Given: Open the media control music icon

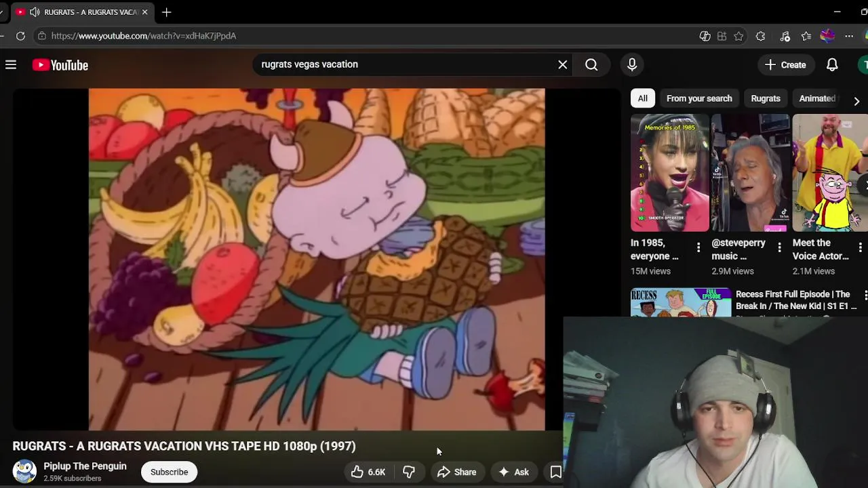Looking at the screenshot, I should pos(785,36).
